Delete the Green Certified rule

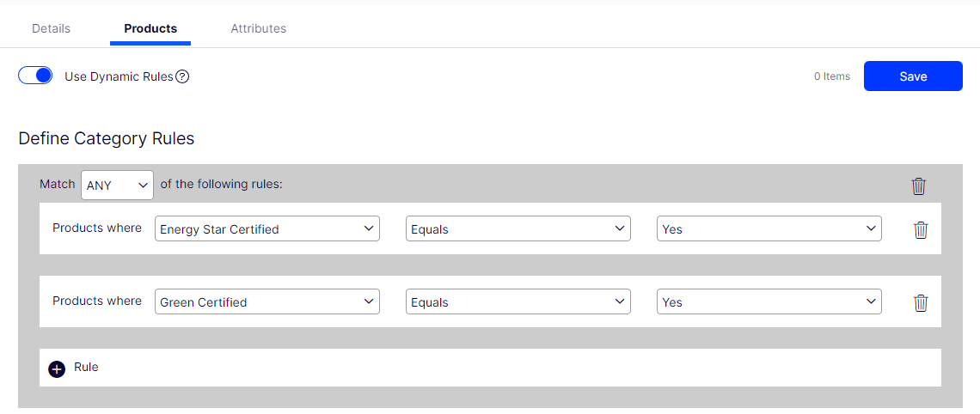[921, 302]
